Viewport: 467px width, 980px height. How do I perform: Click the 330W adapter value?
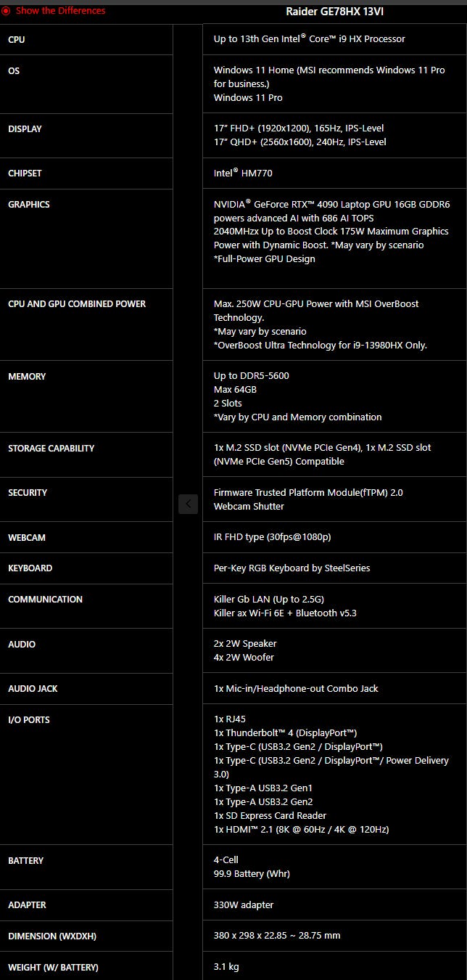(x=244, y=905)
